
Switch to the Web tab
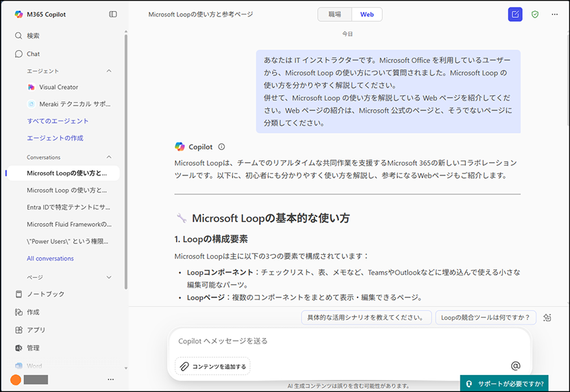click(x=367, y=14)
